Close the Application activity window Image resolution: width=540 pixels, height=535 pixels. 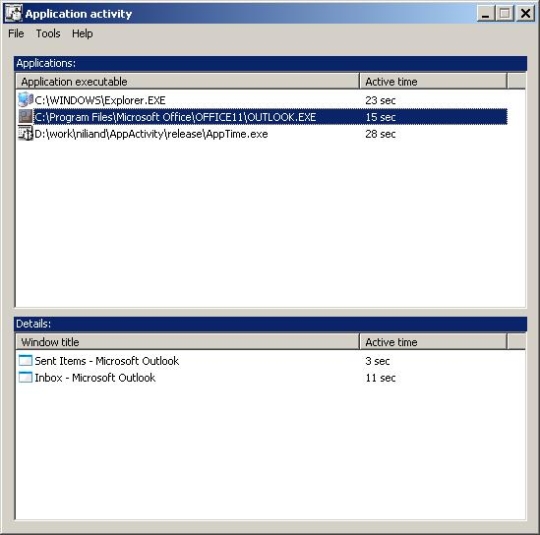(525, 14)
